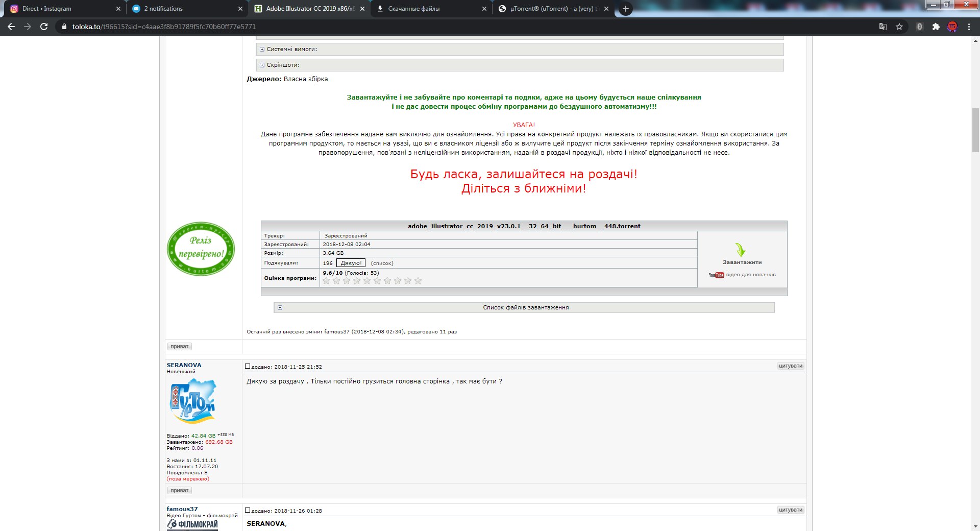Click the page's vertical scrollbar thumb
980x531 pixels.
975,130
